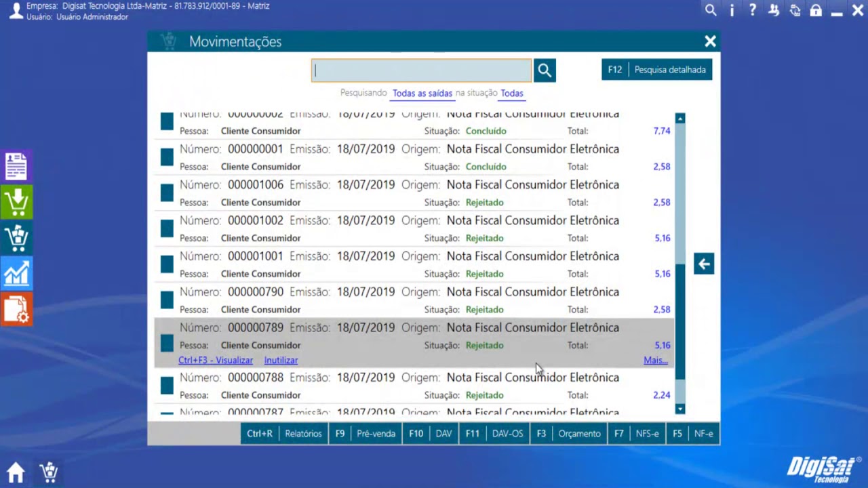Open the help question mark icon
This screenshot has width=868, height=488.
753,10
